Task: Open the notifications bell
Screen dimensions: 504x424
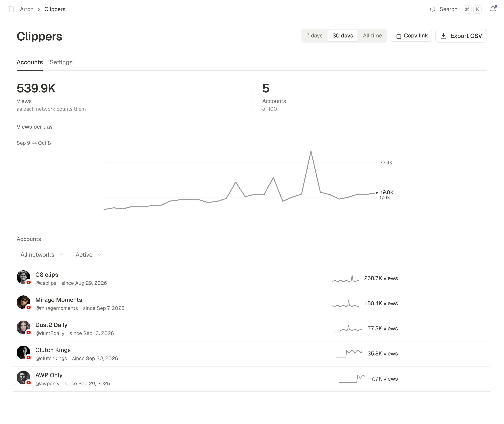Action: pyautogui.click(x=493, y=9)
